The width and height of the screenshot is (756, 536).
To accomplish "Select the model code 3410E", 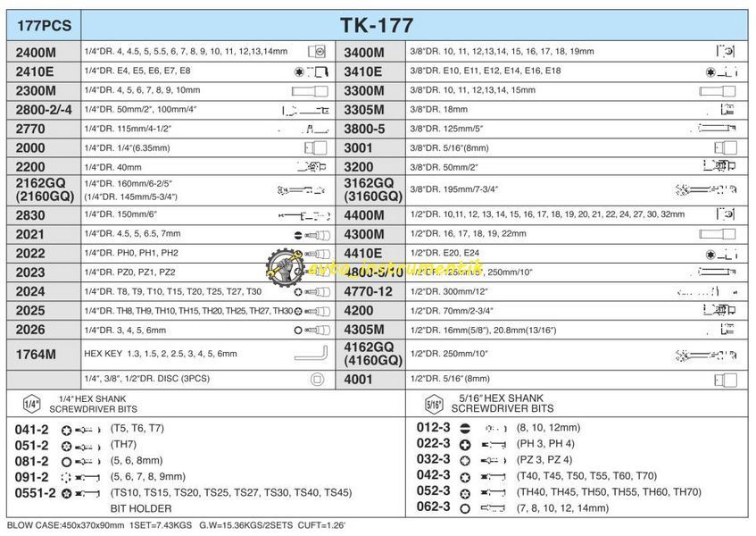I will click(x=362, y=71).
